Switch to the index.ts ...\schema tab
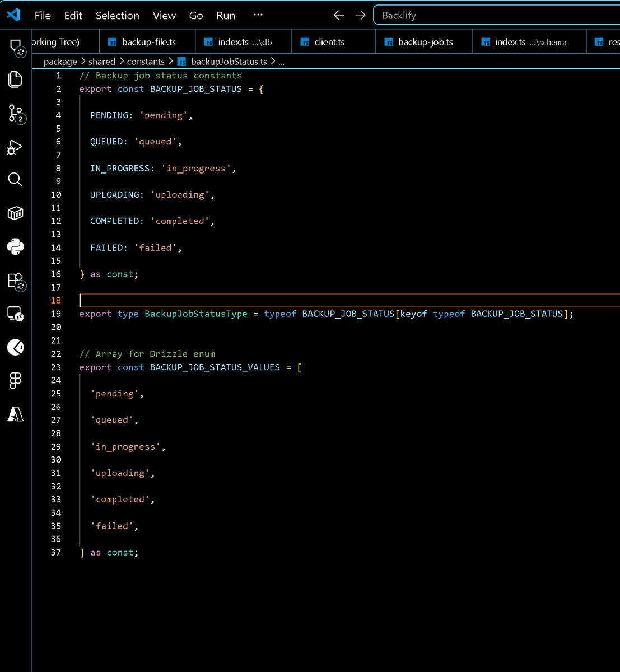Image resolution: width=620 pixels, height=672 pixels. [x=529, y=42]
